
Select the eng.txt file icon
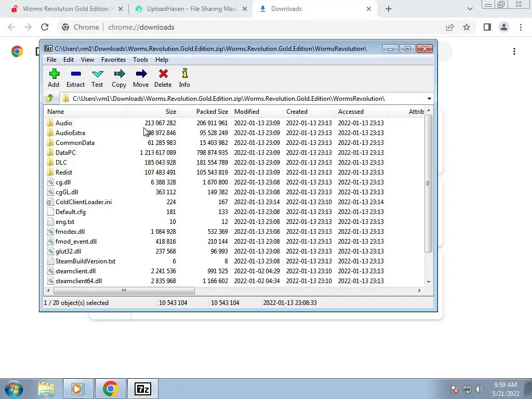50,221
